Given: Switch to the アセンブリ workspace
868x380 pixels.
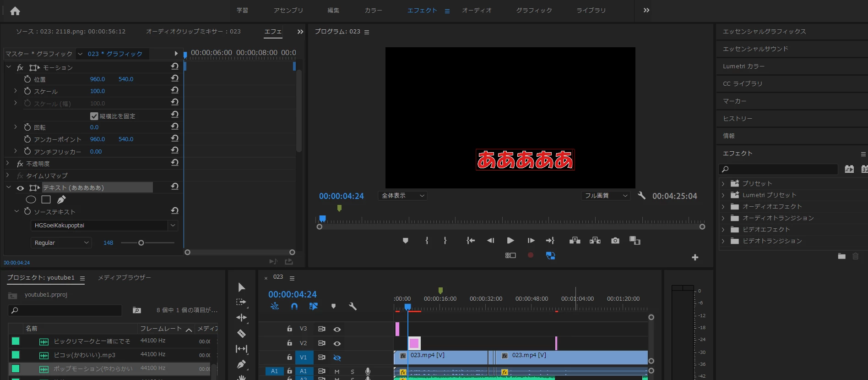Looking at the screenshot, I should coord(288,10).
